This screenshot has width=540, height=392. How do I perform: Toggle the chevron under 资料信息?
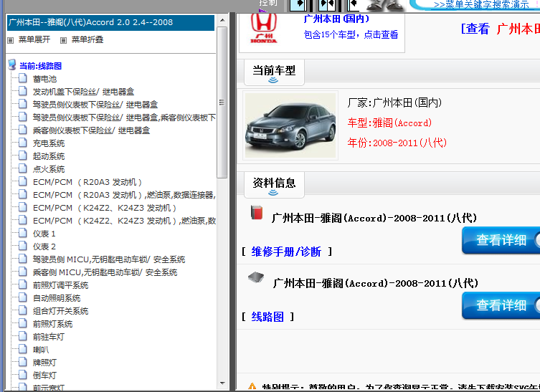pyautogui.click(x=273, y=193)
